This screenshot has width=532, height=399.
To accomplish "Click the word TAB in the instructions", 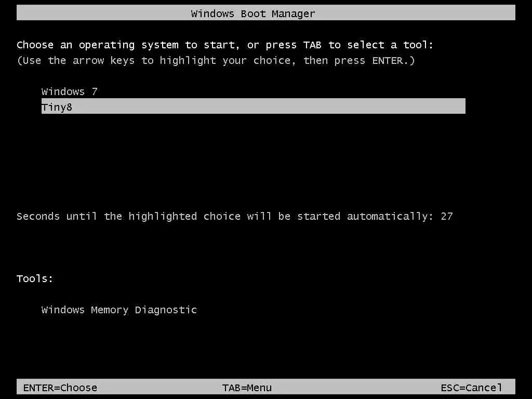I will 312,45.
